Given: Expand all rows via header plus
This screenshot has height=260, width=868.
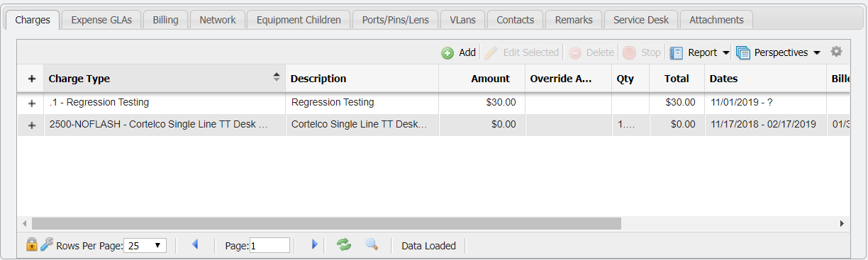Looking at the screenshot, I should click(31, 79).
